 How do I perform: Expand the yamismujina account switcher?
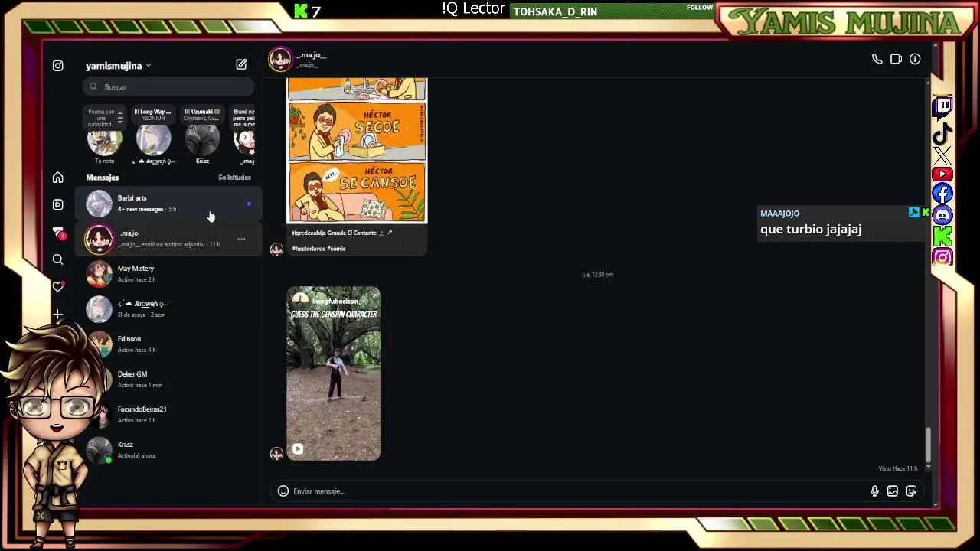click(x=119, y=66)
